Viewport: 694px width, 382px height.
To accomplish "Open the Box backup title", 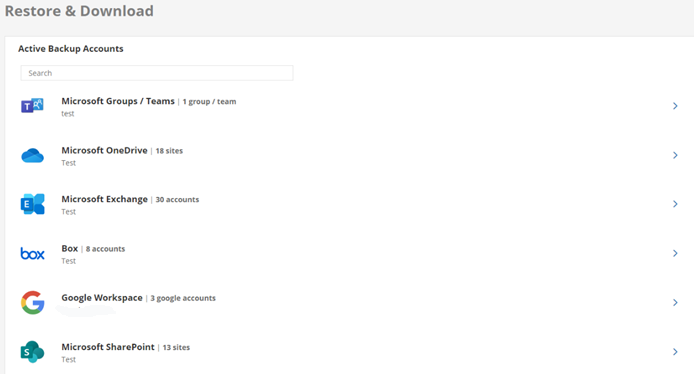I will click(69, 248).
